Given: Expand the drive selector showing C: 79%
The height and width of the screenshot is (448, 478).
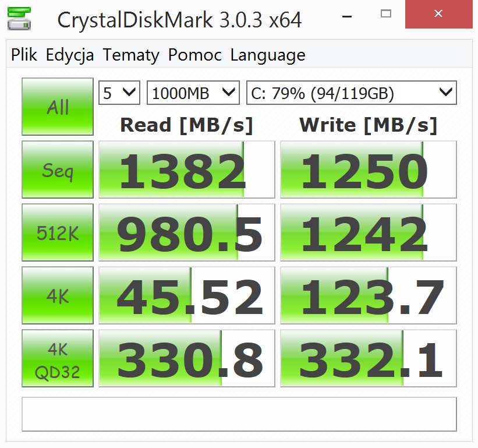Looking at the screenshot, I should point(352,93).
